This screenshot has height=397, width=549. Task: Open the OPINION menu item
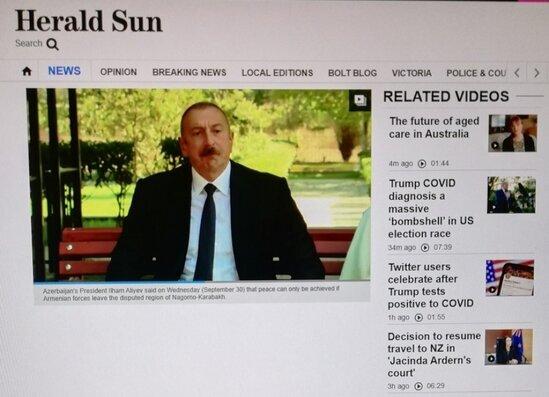pyautogui.click(x=118, y=72)
